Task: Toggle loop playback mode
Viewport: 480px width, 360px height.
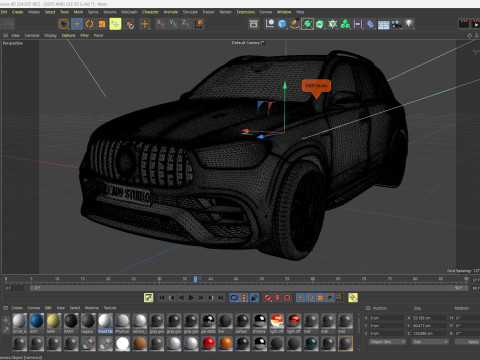Action: [234, 297]
